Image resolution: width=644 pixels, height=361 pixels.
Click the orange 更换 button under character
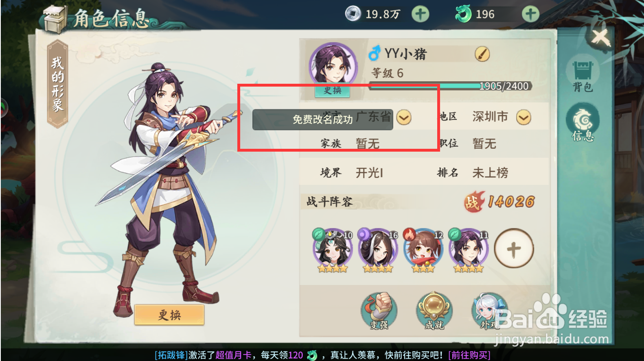click(x=169, y=315)
